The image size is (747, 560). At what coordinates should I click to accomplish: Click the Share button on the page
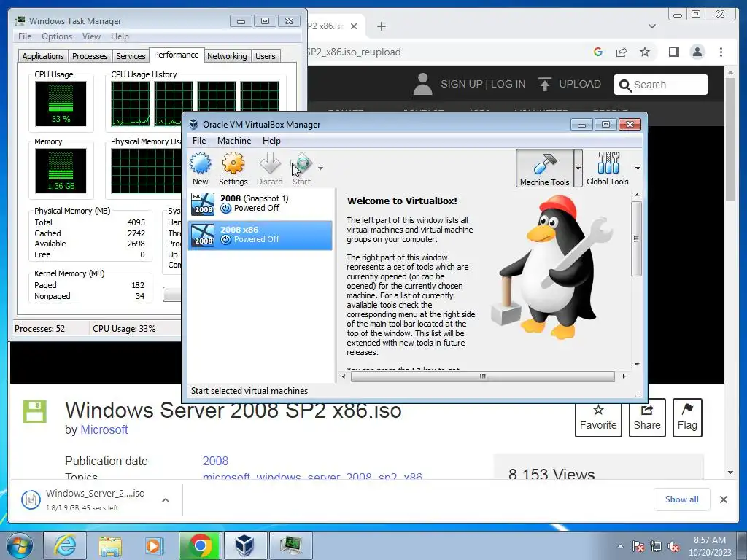pyautogui.click(x=647, y=418)
